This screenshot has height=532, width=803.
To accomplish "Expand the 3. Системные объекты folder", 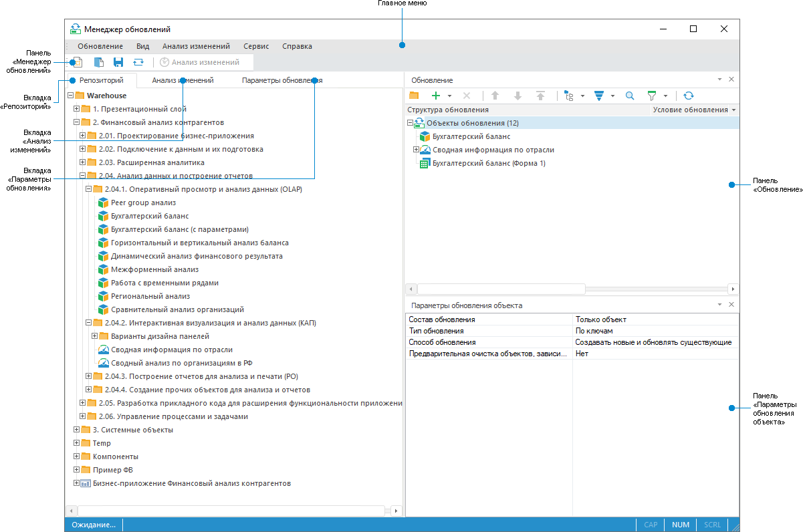I will pos(76,430).
